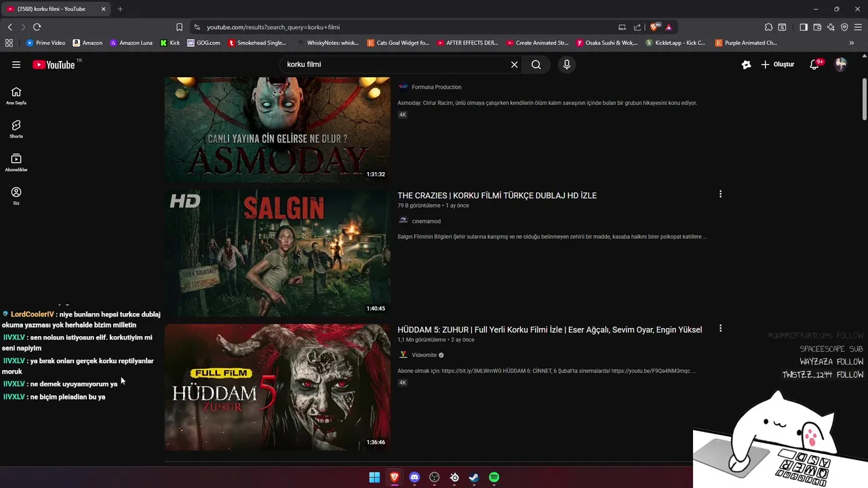
Task: Open a new browser tab
Action: tap(120, 9)
